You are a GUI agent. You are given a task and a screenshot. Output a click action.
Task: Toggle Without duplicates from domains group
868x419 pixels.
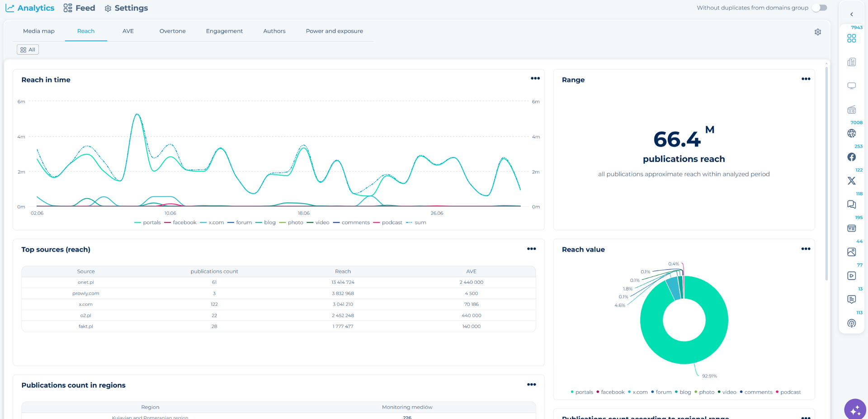coord(819,8)
